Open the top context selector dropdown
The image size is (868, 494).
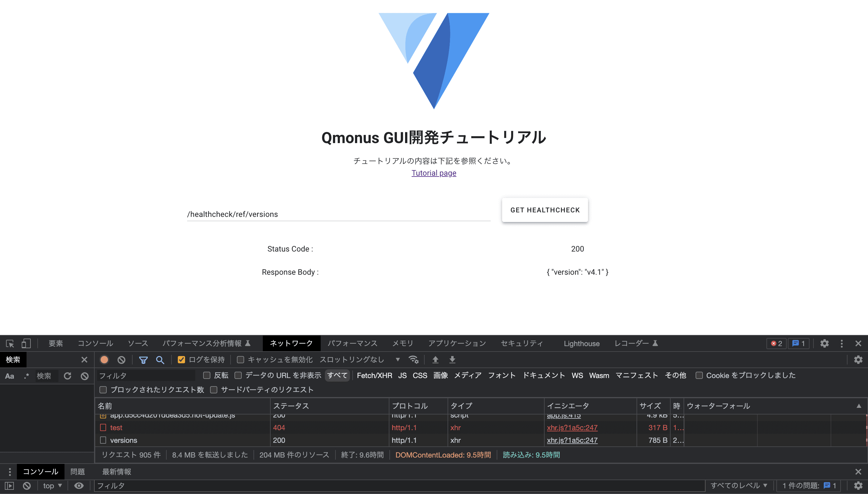(x=52, y=486)
